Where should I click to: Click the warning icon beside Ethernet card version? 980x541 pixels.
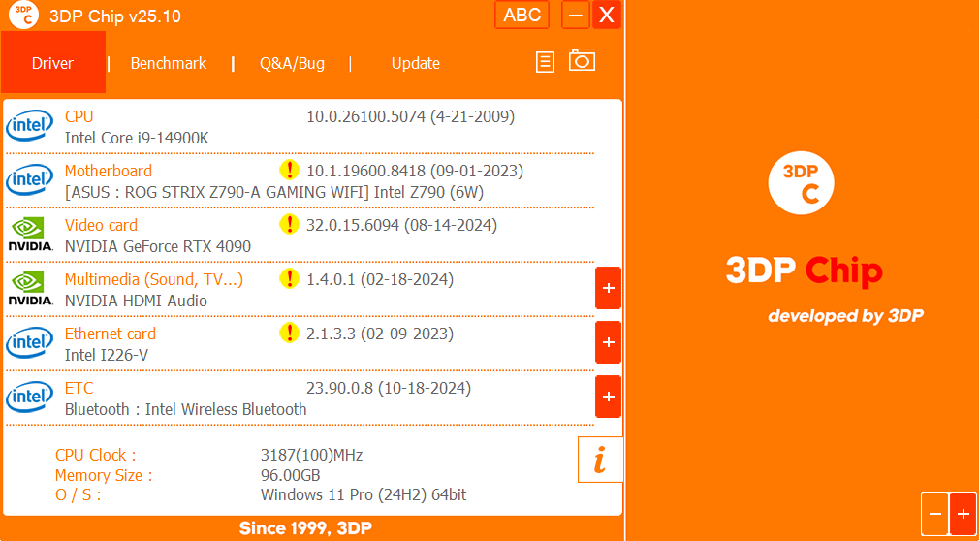tap(289, 334)
